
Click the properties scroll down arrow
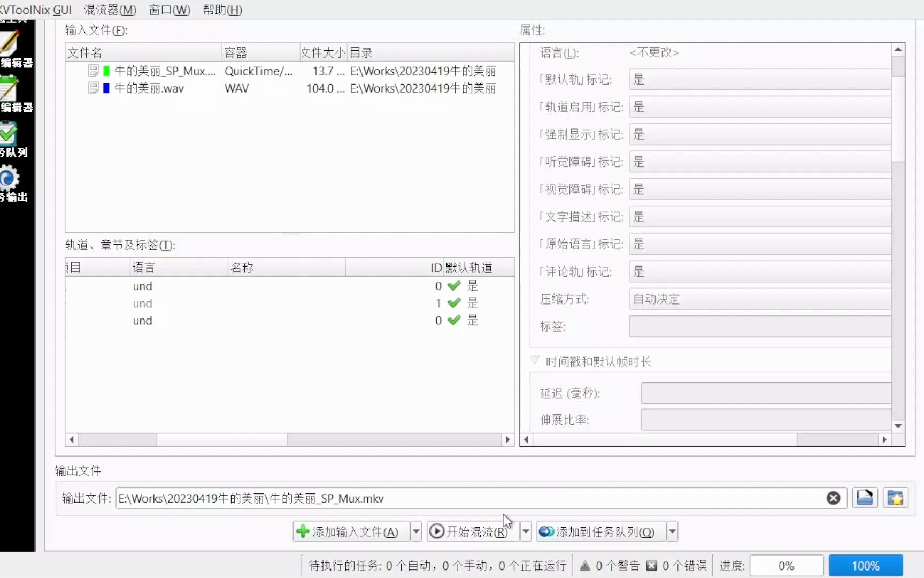point(898,426)
